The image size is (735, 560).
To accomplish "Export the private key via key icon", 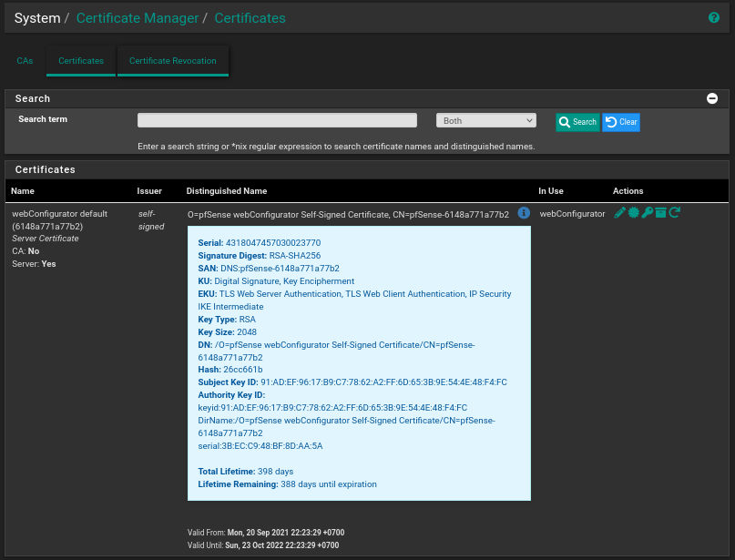I will click(647, 213).
